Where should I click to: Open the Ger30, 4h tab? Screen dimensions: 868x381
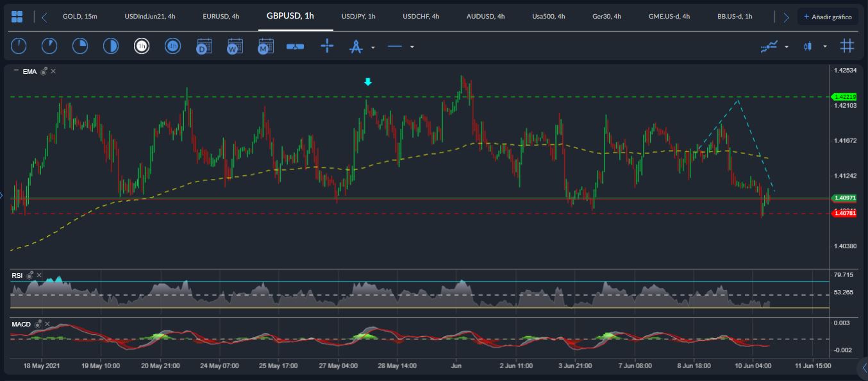point(607,16)
